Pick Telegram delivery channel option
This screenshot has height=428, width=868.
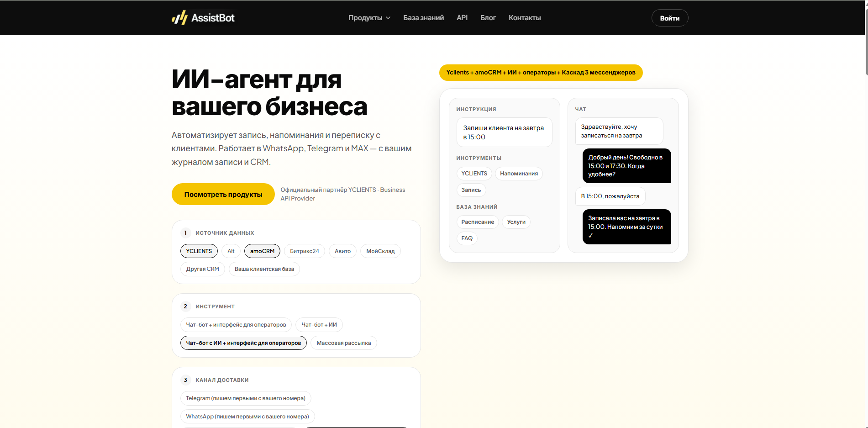click(x=246, y=398)
